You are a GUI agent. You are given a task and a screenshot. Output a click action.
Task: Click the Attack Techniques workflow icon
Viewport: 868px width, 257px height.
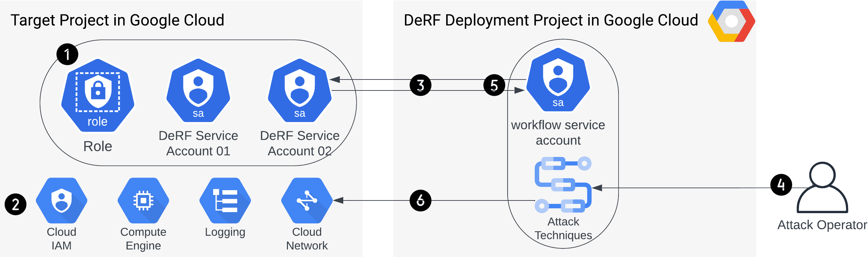(x=563, y=185)
